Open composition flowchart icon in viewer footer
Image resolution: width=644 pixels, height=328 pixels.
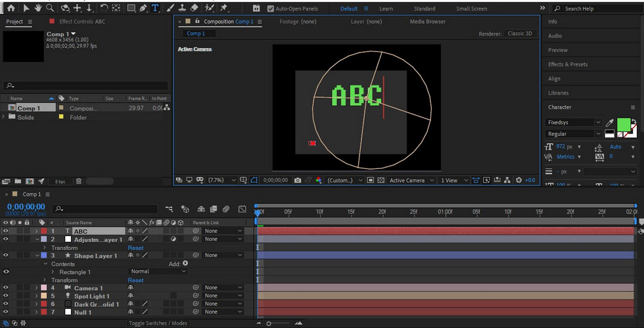(x=507, y=180)
